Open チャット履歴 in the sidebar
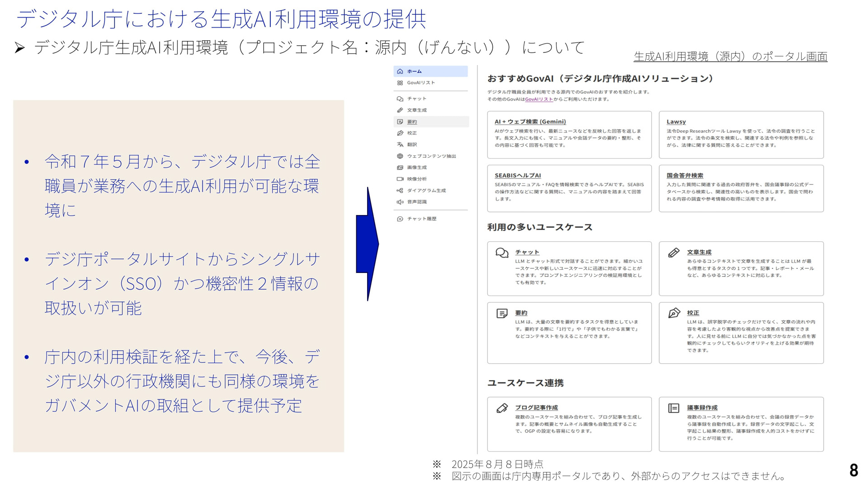868x488 pixels. (x=421, y=219)
